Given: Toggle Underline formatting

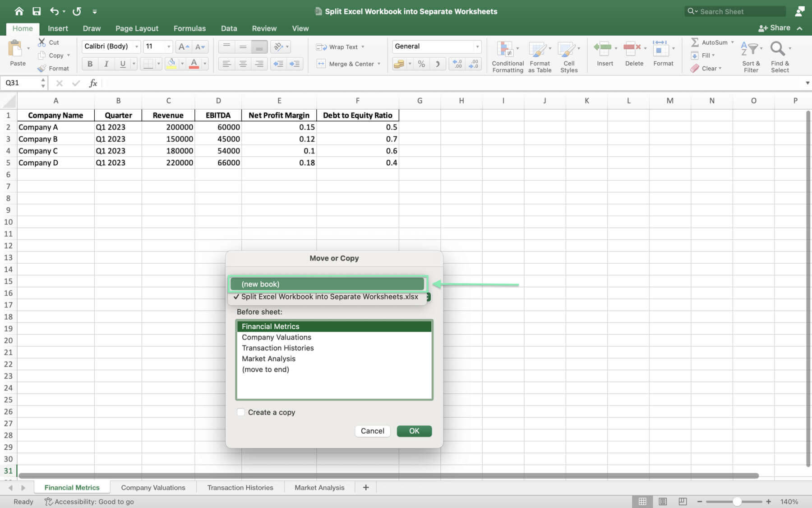Looking at the screenshot, I should [122, 64].
